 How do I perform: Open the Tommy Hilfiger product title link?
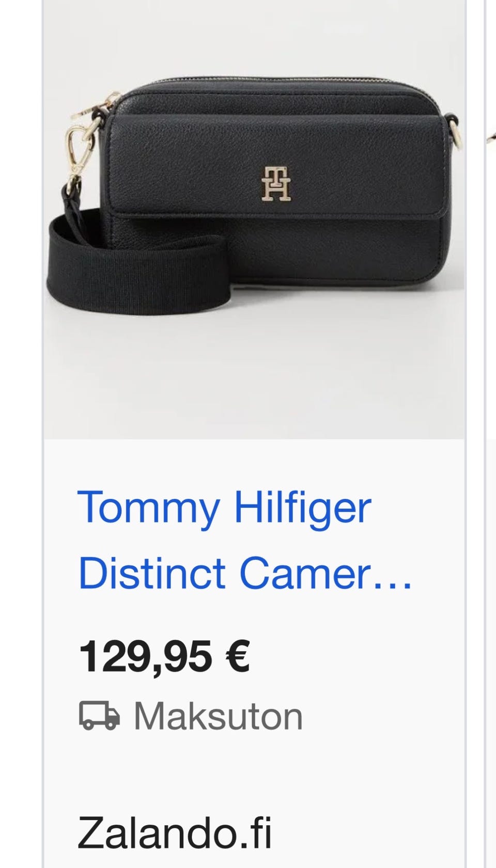coord(245,540)
